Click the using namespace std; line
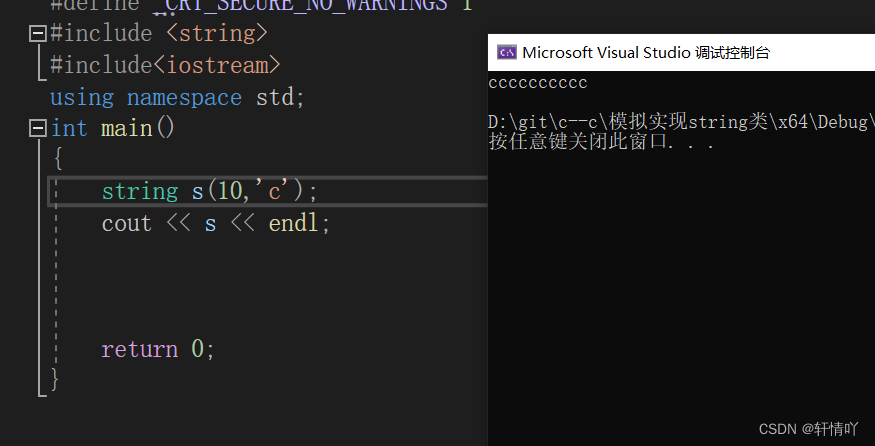The width and height of the screenshot is (875, 446). tap(177, 98)
